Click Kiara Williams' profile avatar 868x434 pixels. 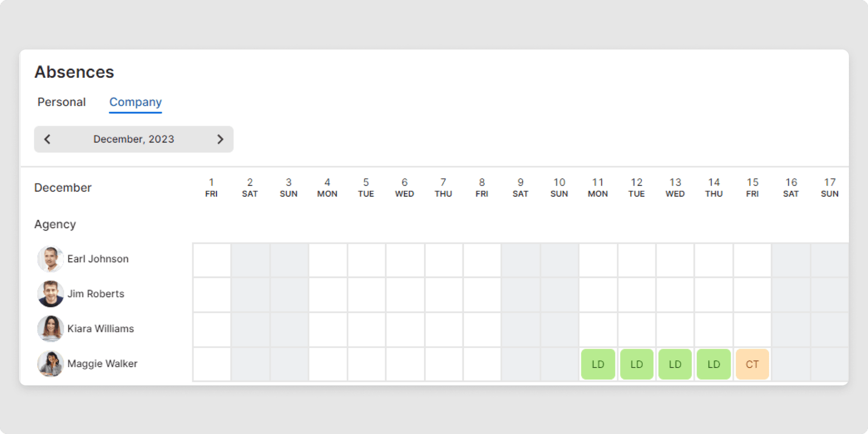[50, 329]
